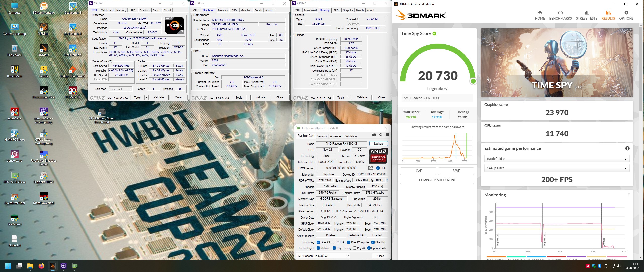Expand the 1440p Ultra resolution dropdown
This screenshot has width=644, height=272.
pos(556,168)
